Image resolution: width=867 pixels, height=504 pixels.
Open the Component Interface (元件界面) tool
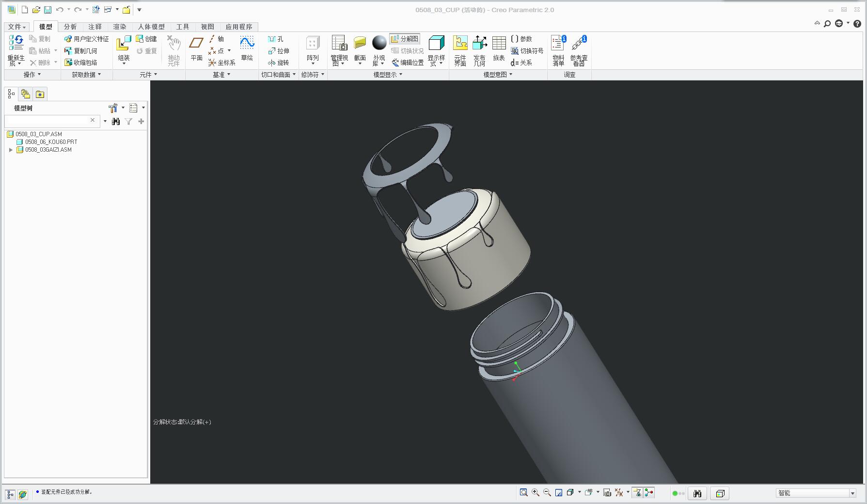(460, 50)
